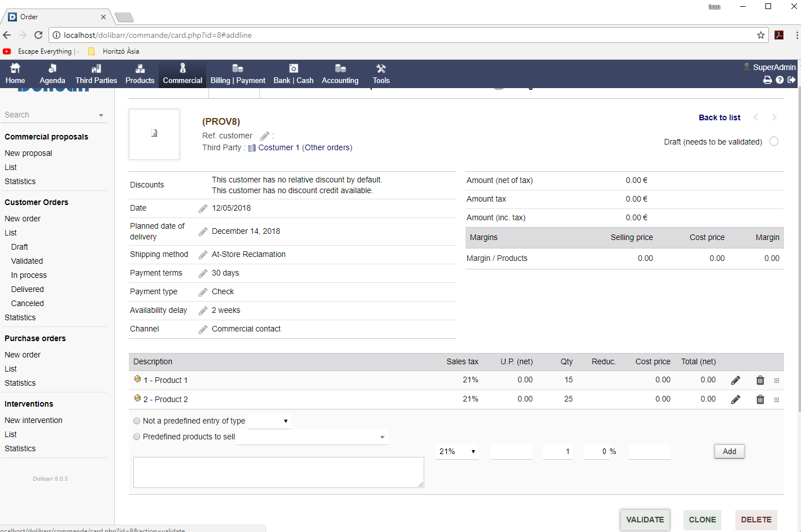Delete the Product 2 line

(760, 400)
